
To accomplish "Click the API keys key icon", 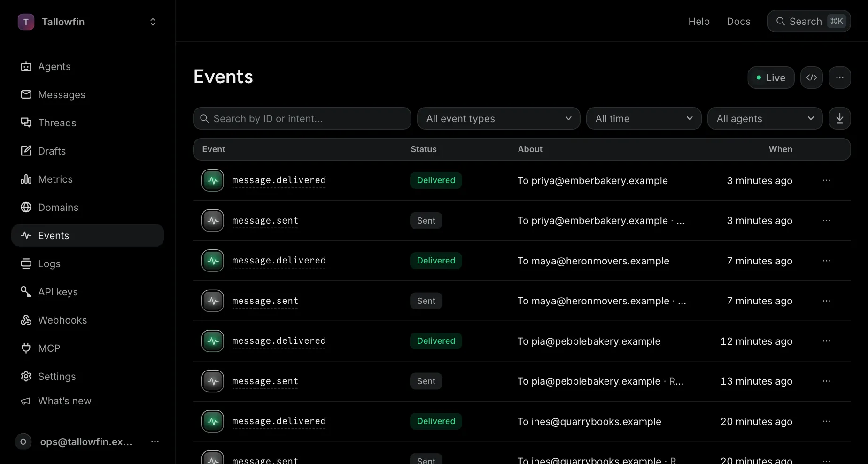I will pos(26,292).
